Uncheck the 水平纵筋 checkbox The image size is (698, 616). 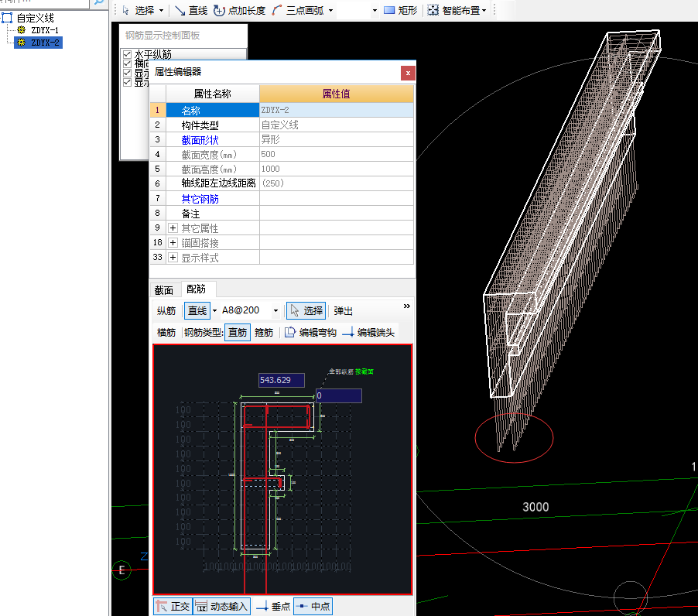[127, 55]
